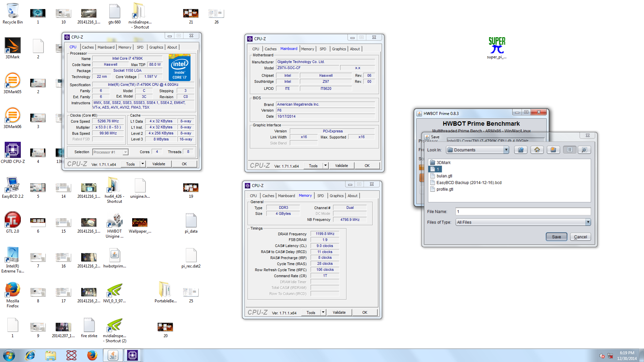This screenshot has height=362, width=644.
Task: Open the Files of Type dropdown
Action: pyautogui.click(x=588, y=222)
